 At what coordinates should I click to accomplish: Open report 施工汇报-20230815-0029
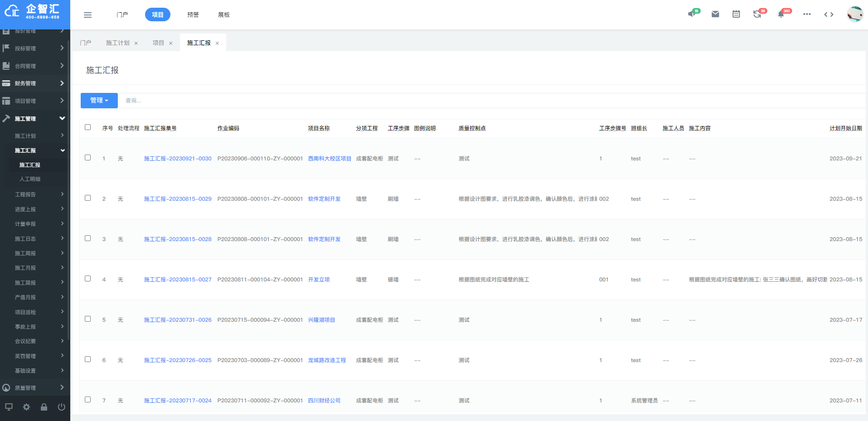click(x=178, y=199)
